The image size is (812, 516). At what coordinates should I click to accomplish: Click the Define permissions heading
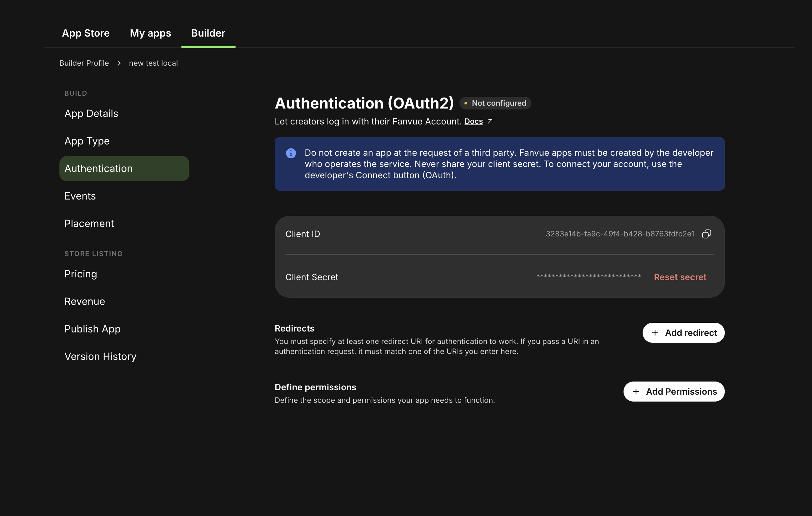(x=315, y=387)
